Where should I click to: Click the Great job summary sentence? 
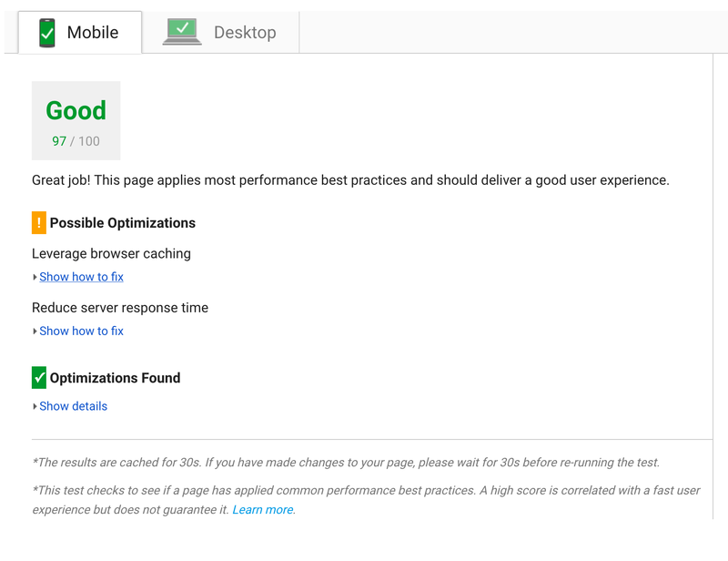click(x=350, y=180)
